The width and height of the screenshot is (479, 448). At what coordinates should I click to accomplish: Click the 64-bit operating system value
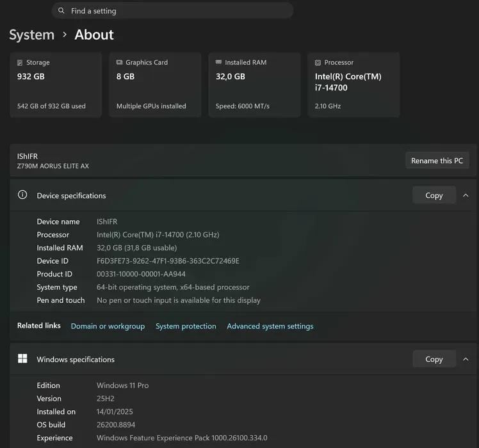[x=173, y=287]
